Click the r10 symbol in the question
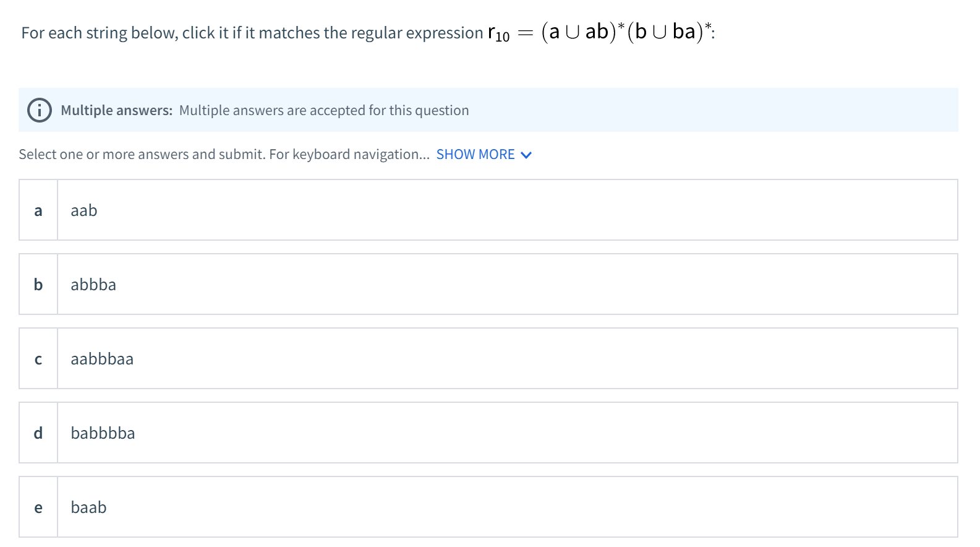This screenshot has height=547, width=980. (x=498, y=33)
